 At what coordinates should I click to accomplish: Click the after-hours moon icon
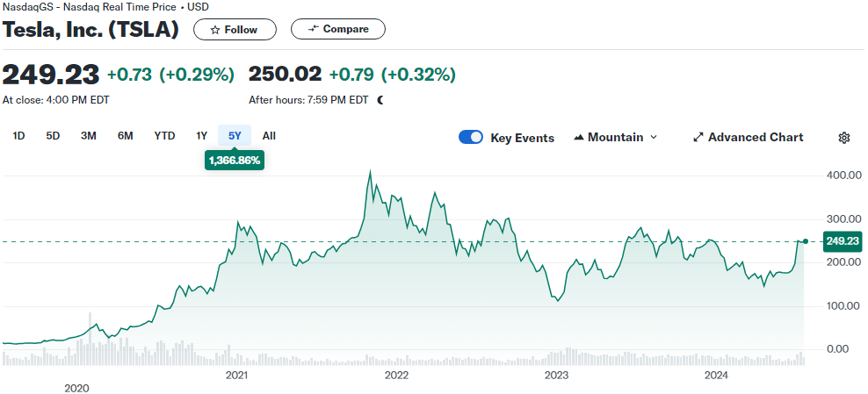point(380,100)
